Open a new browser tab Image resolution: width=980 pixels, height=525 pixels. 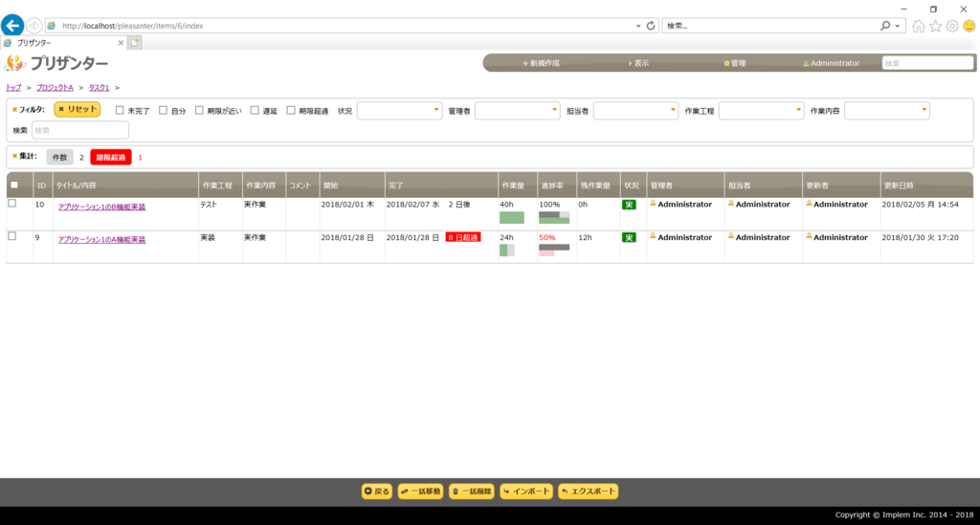(134, 42)
